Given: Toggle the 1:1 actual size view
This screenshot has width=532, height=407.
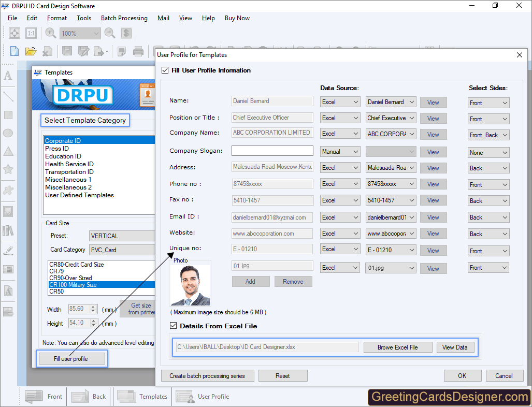Looking at the screenshot, I should pos(31,32).
